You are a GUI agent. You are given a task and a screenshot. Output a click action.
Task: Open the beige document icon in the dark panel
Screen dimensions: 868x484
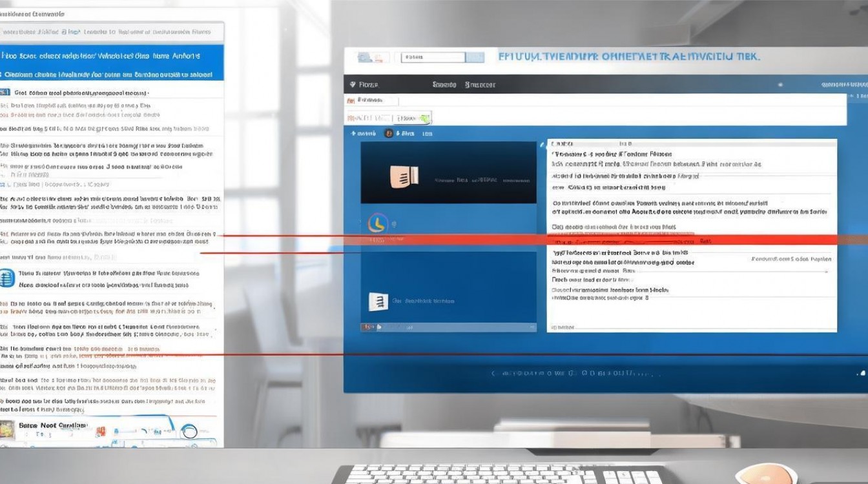click(405, 177)
